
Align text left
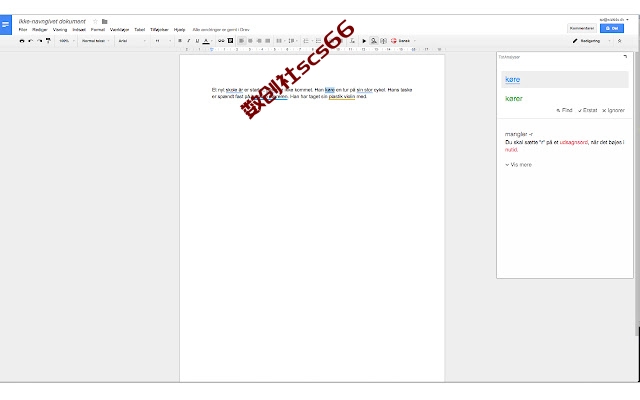point(242,41)
